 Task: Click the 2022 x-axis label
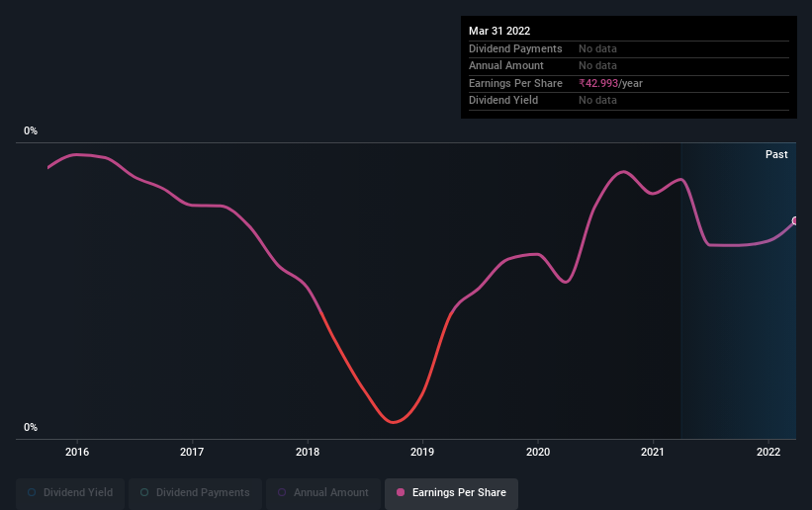click(768, 452)
